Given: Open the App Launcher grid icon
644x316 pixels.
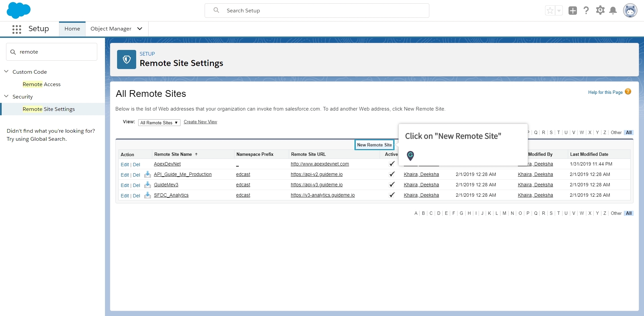Looking at the screenshot, I should pos(17,29).
